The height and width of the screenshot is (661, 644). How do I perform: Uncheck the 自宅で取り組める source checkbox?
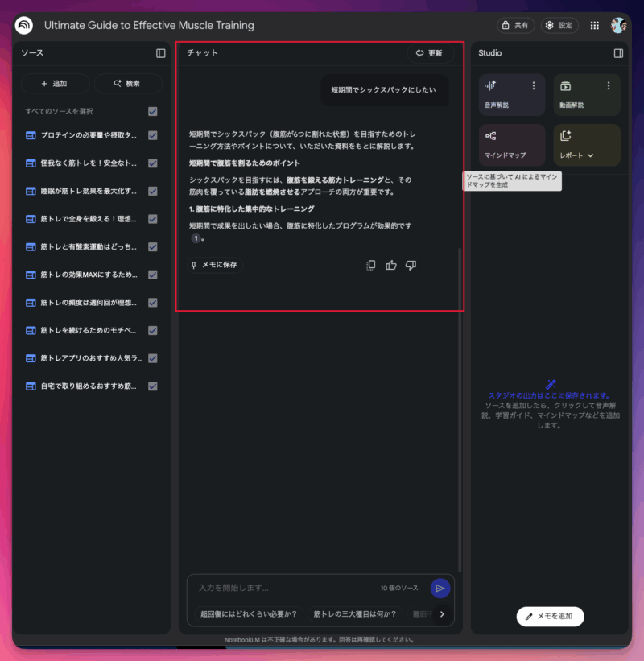pos(153,386)
